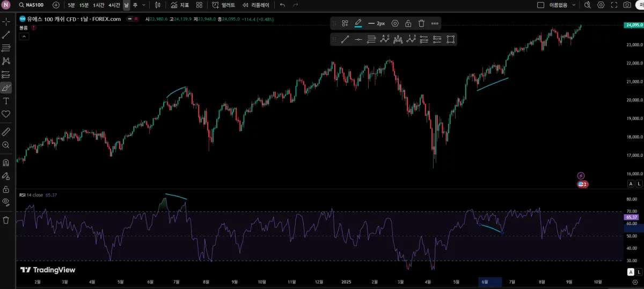Select the ruler measure tool
644x289 pixels.
tap(6, 132)
